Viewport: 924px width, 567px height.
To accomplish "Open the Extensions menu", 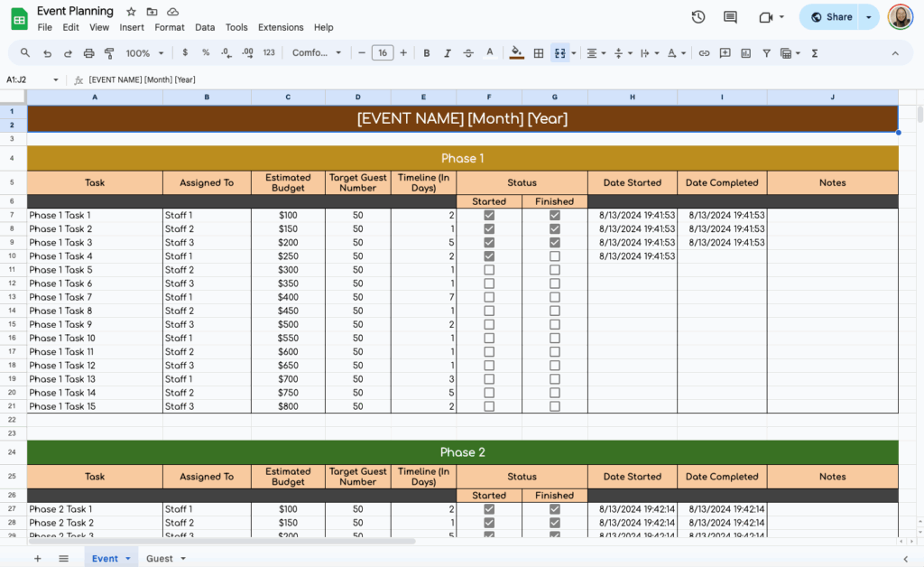I will (x=281, y=27).
